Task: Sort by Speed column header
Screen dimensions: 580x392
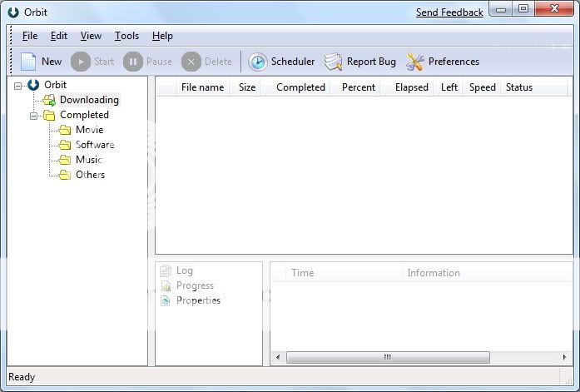Action: 483,87
